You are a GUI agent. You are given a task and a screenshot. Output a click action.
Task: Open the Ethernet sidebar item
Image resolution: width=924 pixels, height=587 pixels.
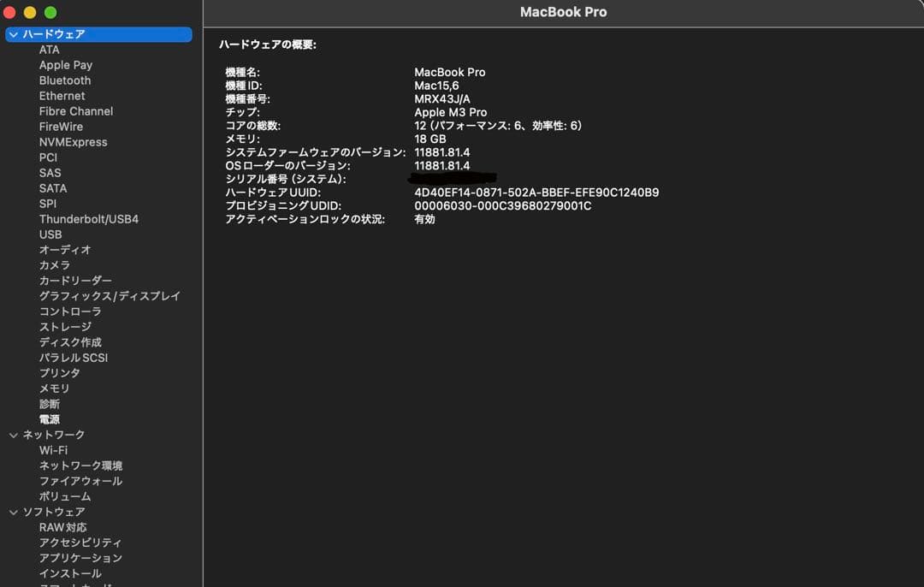(62, 96)
